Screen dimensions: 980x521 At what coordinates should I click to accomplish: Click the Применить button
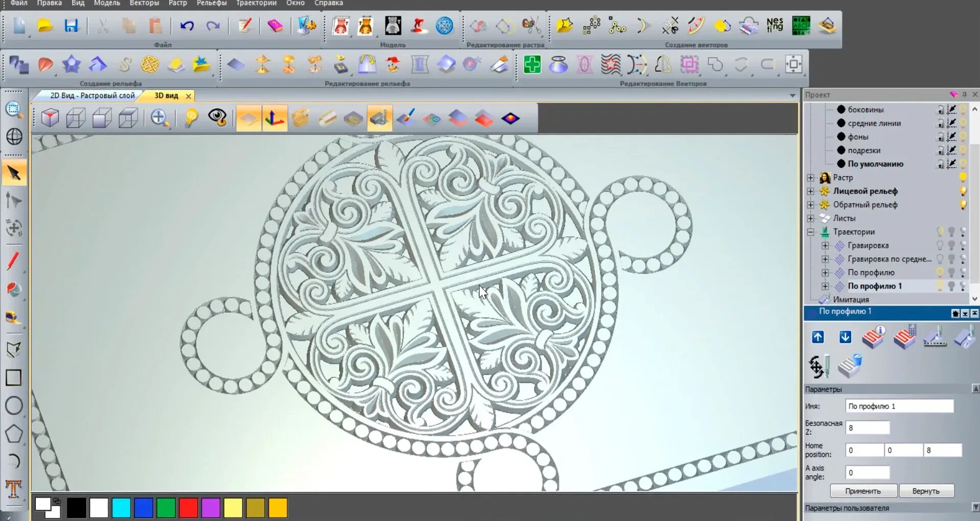point(863,491)
